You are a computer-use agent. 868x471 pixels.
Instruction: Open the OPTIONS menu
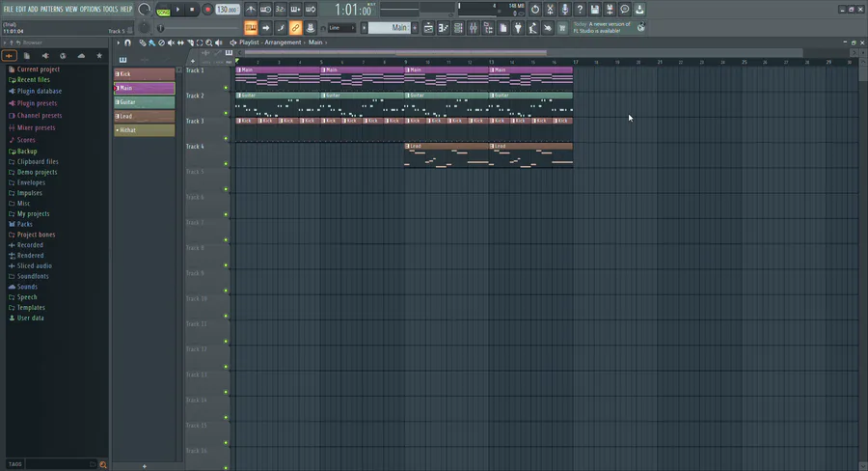pyautogui.click(x=91, y=9)
